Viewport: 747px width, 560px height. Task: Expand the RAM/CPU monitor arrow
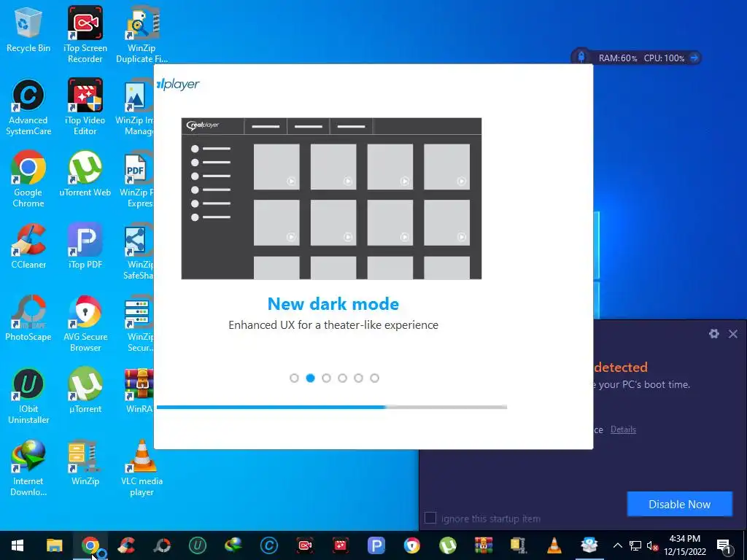[694, 58]
